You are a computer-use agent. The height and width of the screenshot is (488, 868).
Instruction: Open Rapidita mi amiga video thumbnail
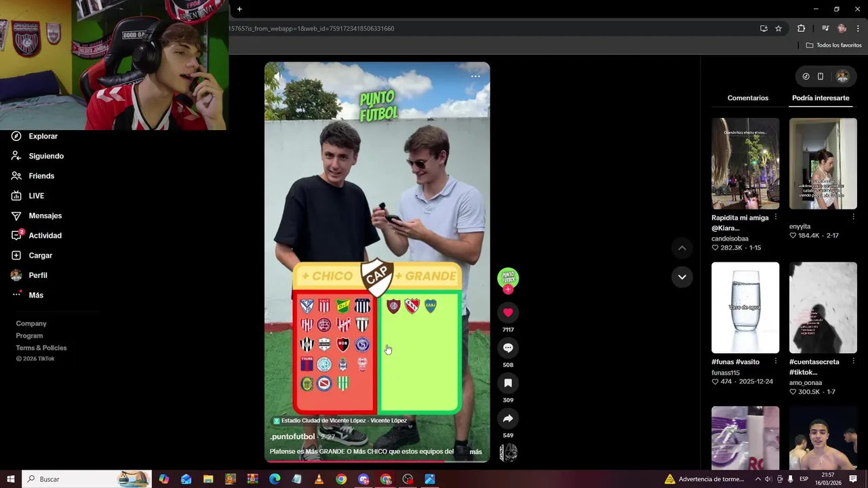tap(745, 163)
